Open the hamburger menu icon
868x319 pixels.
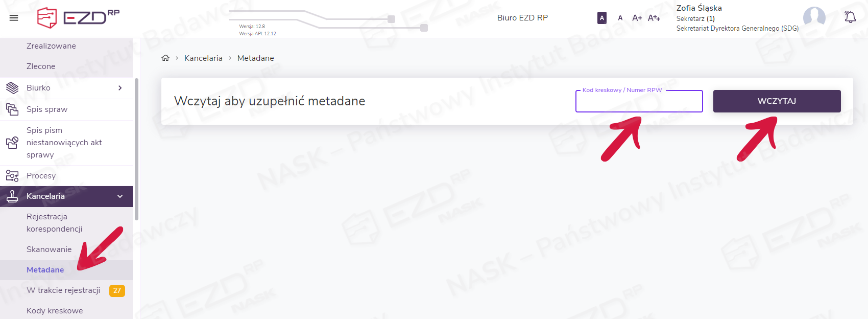14,18
